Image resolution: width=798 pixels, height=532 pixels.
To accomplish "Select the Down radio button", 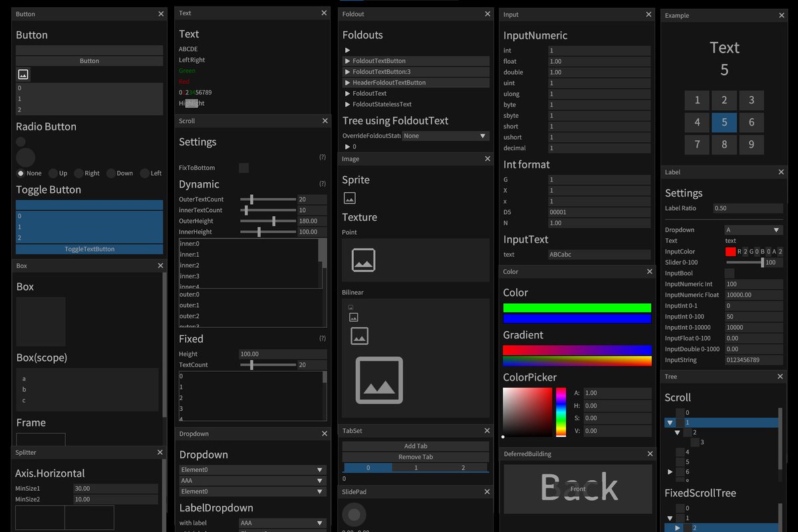I will point(111,173).
